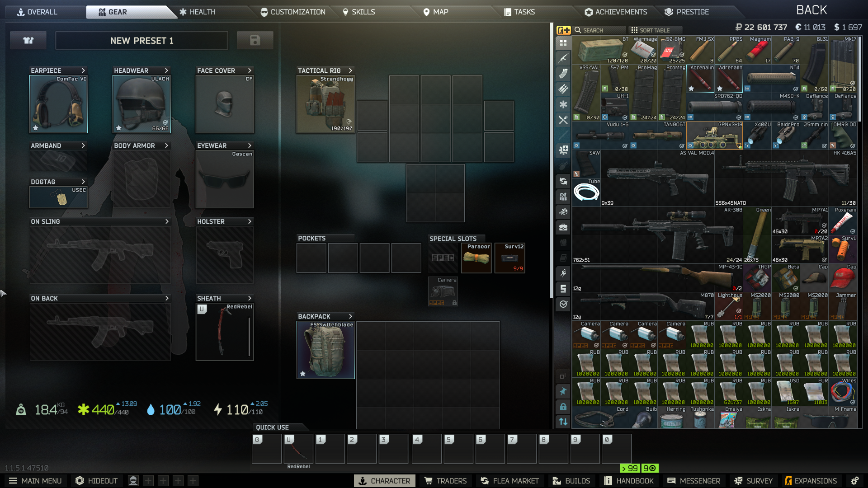Image resolution: width=868 pixels, height=488 pixels.
Task: Filter stash by weapons category
Action: (563, 58)
